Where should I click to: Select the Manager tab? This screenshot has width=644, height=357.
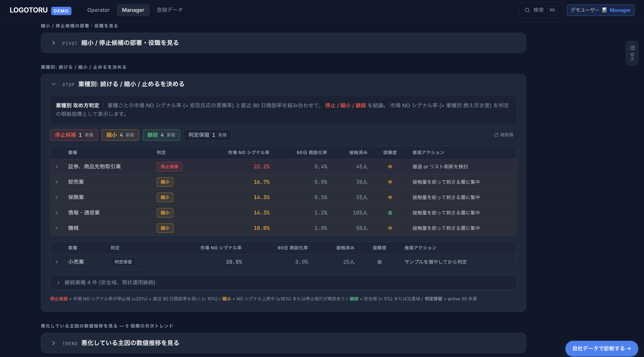pos(133,10)
